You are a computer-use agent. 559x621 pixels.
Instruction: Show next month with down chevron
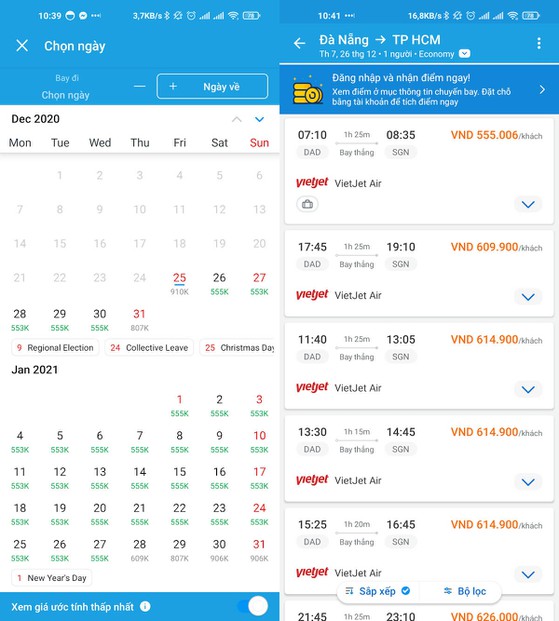[x=259, y=119]
